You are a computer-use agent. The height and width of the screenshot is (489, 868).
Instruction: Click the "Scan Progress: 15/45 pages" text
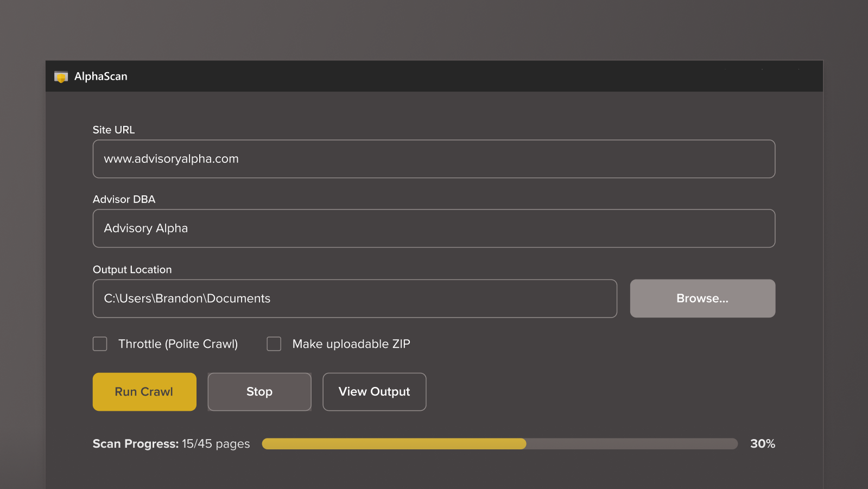[x=171, y=444]
